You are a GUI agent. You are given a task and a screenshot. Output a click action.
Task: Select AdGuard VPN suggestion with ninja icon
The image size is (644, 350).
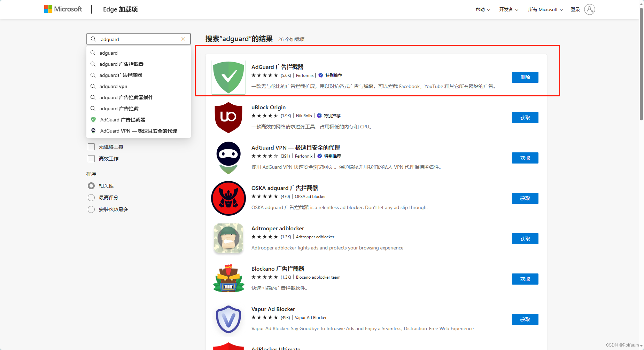[139, 131]
